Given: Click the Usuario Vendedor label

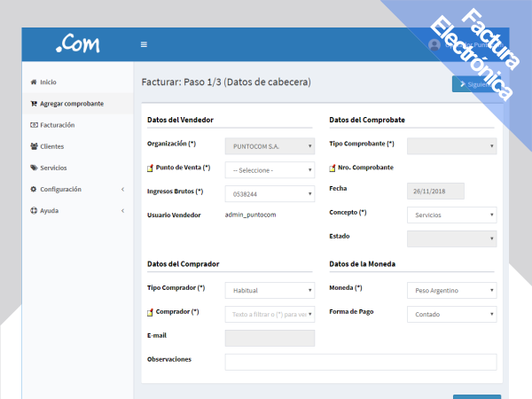Looking at the screenshot, I should [174, 215].
